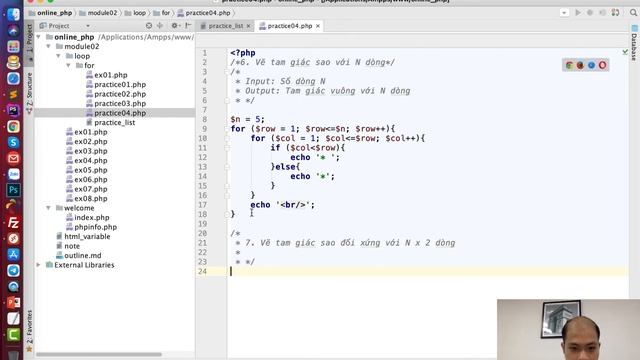Click online_php breadcrumb in navigation bar
The width and height of the screenshot is (640, 360).
click(x=50, y=13)
